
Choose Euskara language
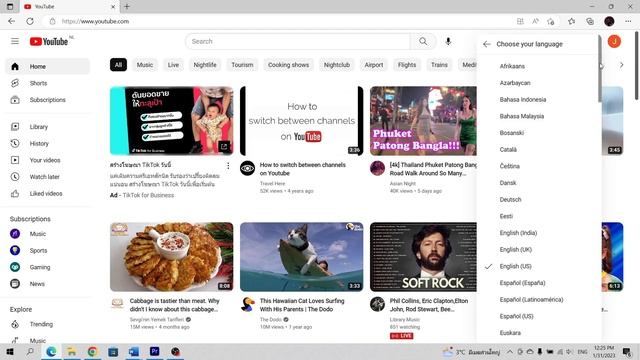538,333
